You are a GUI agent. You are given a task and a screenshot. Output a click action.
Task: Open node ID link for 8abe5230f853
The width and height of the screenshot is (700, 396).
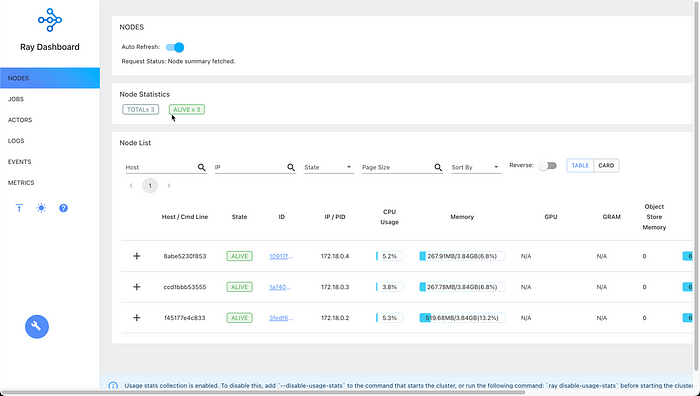coord(281,256)
